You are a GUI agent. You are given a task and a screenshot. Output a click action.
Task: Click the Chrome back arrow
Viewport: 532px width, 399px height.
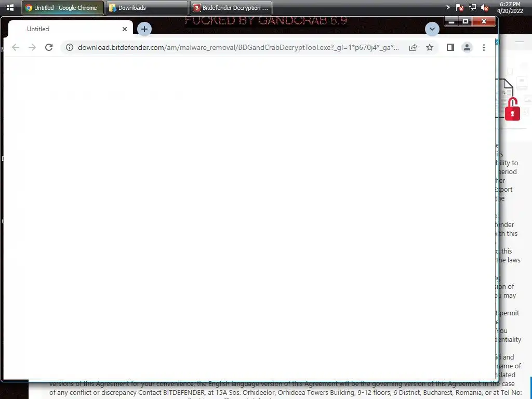(15, 47)
